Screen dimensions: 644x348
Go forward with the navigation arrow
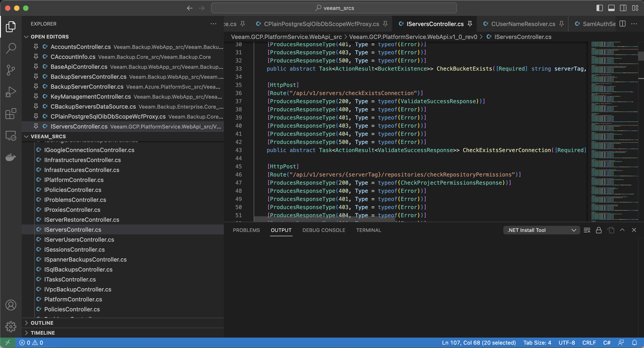[x=201, y=8]
